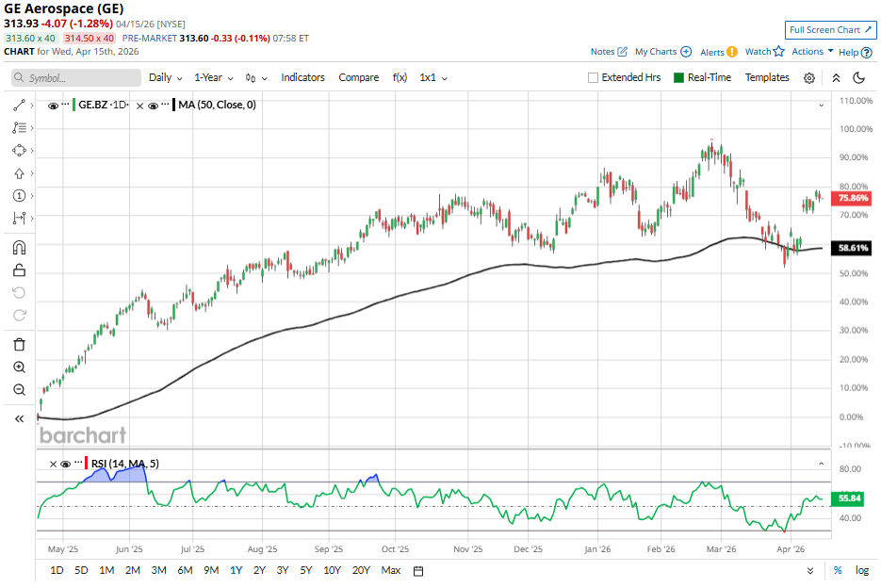Zoom in using the magnifier plus icon
Viewport: 881px width, 588px height.
(19, 367)
